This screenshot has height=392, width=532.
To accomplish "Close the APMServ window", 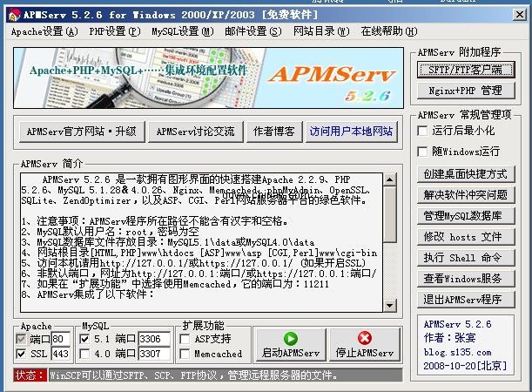I will [520, 15].
